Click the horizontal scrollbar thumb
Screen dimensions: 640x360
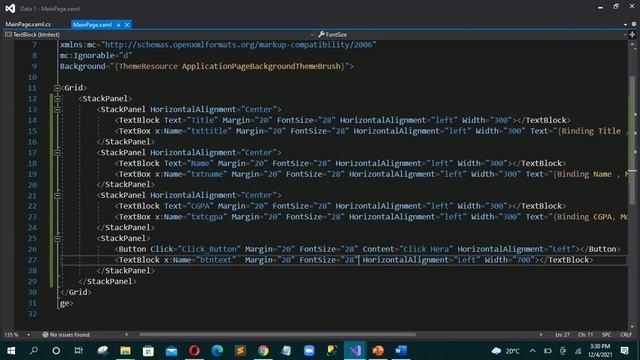278,335
